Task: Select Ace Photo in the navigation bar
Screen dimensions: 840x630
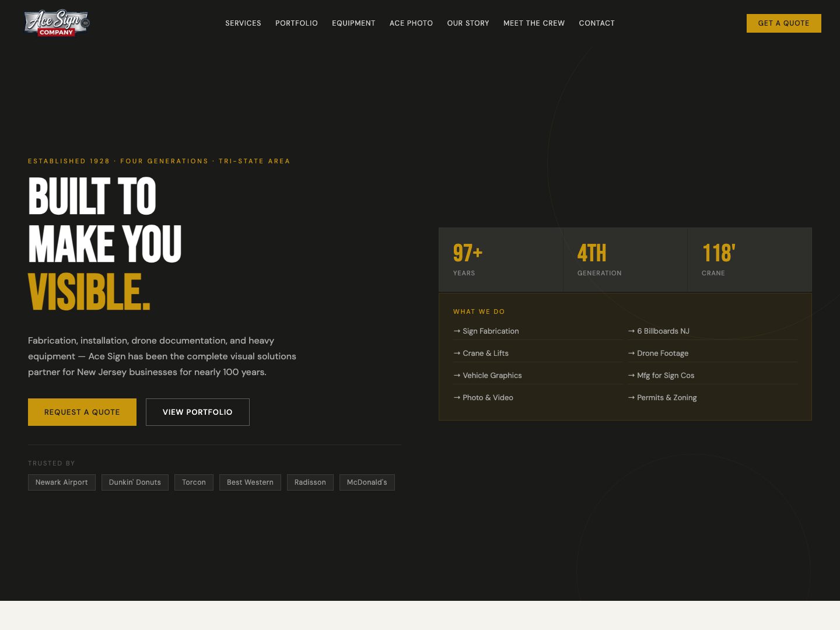Action: pos(411,23)
